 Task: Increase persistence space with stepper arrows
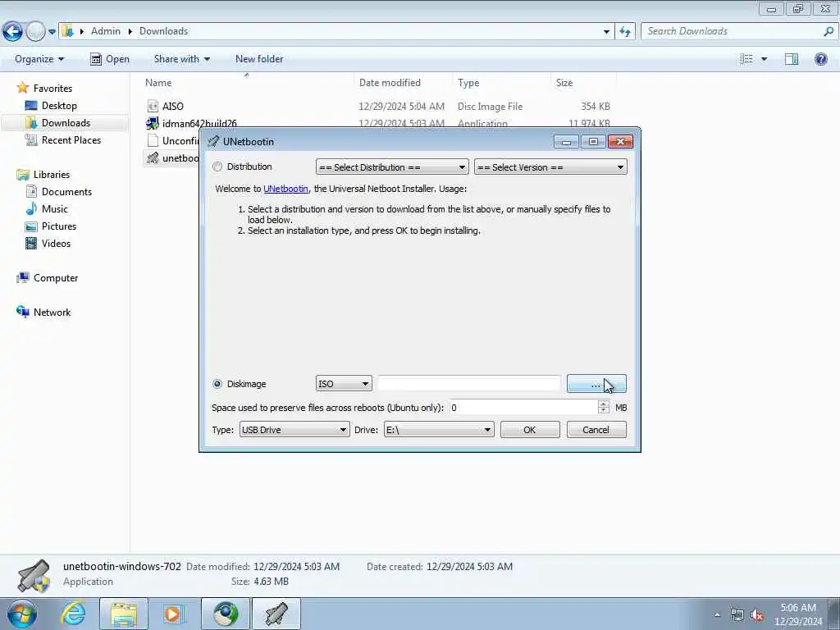(x=603, y=404)
